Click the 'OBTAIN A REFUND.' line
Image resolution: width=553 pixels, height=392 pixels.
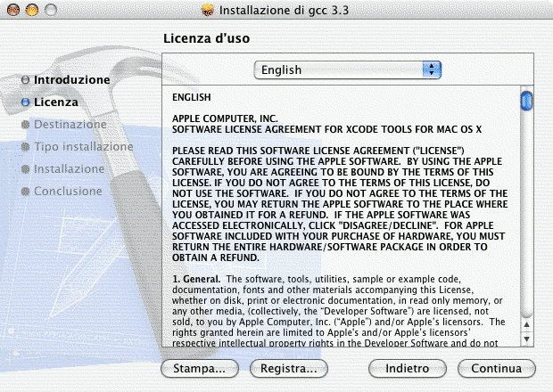click(216, 257)
